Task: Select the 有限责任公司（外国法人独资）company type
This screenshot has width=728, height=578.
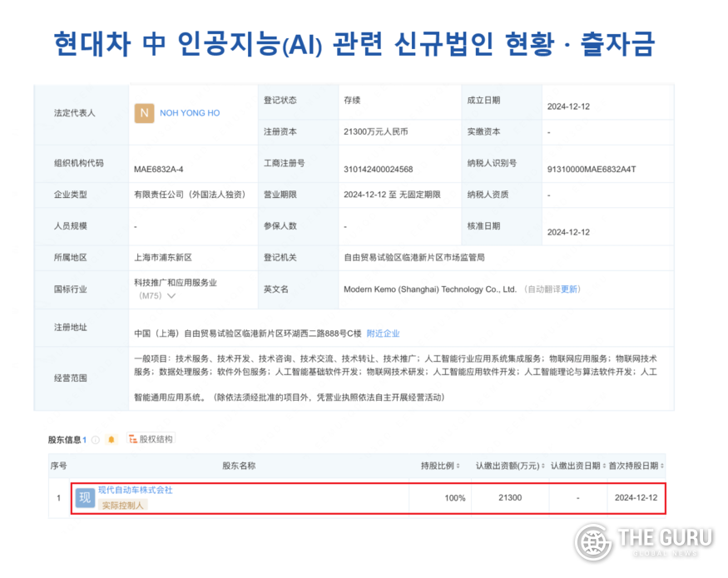Action: 190,195
